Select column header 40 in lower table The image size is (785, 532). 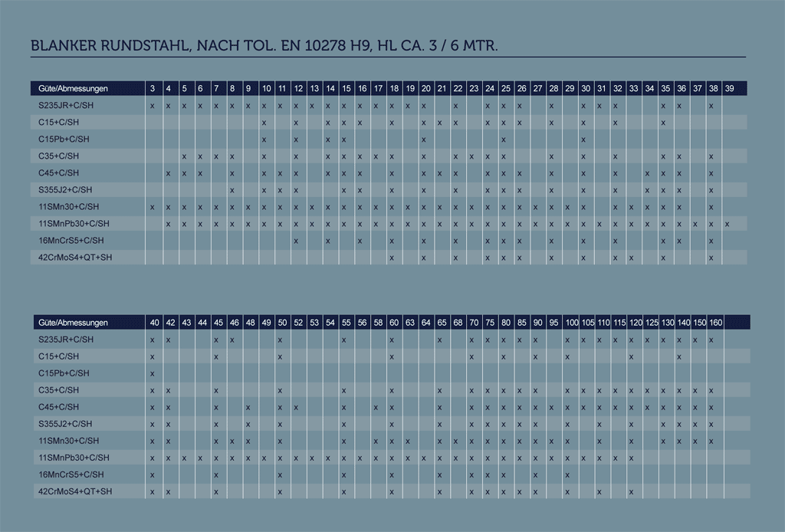153,323
